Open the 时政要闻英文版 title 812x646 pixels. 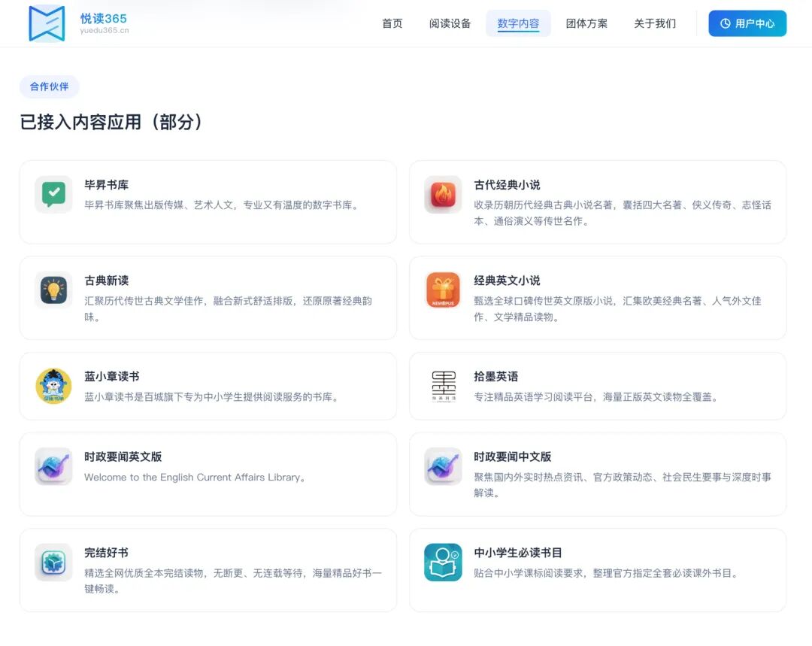[123, 457]
